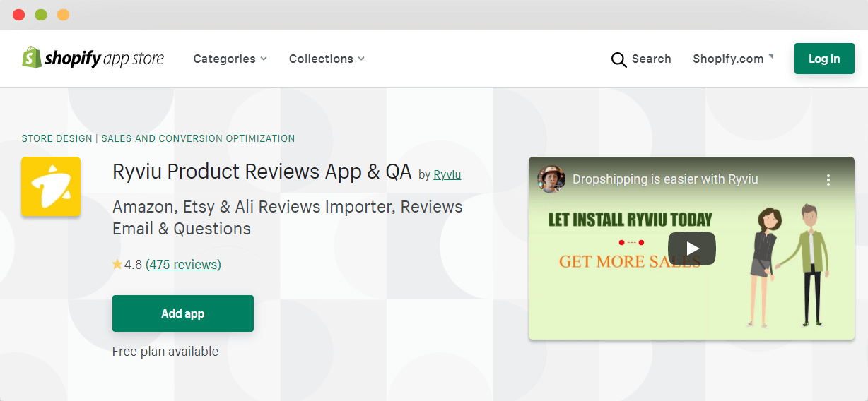Expand the Collections dropdown menu

coord(327,59)
